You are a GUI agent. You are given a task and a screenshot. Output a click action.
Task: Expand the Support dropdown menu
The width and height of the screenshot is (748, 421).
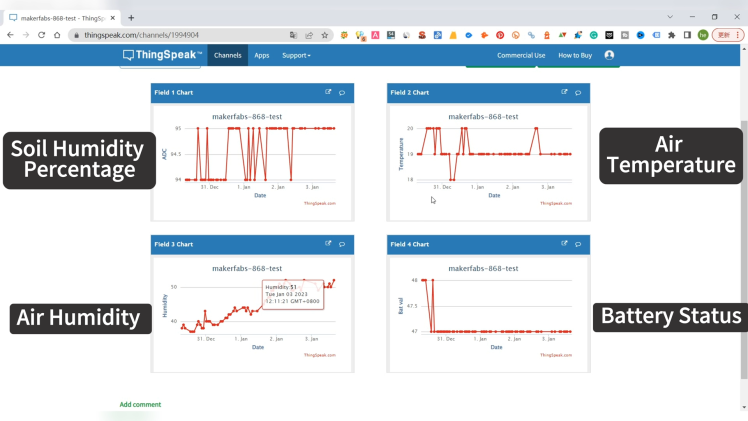click(x=296, y=56)
